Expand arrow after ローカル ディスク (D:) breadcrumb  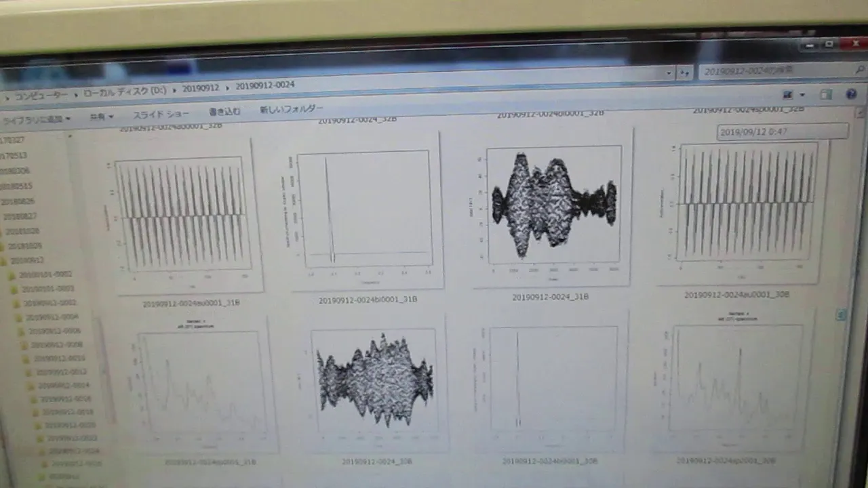coord(174,89)
